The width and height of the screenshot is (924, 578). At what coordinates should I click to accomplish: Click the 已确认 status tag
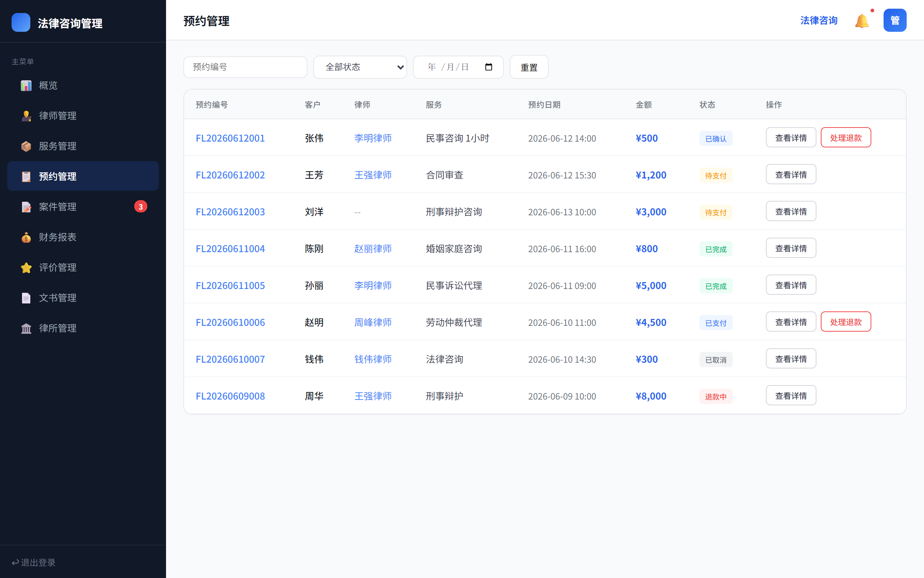(715, 138)
